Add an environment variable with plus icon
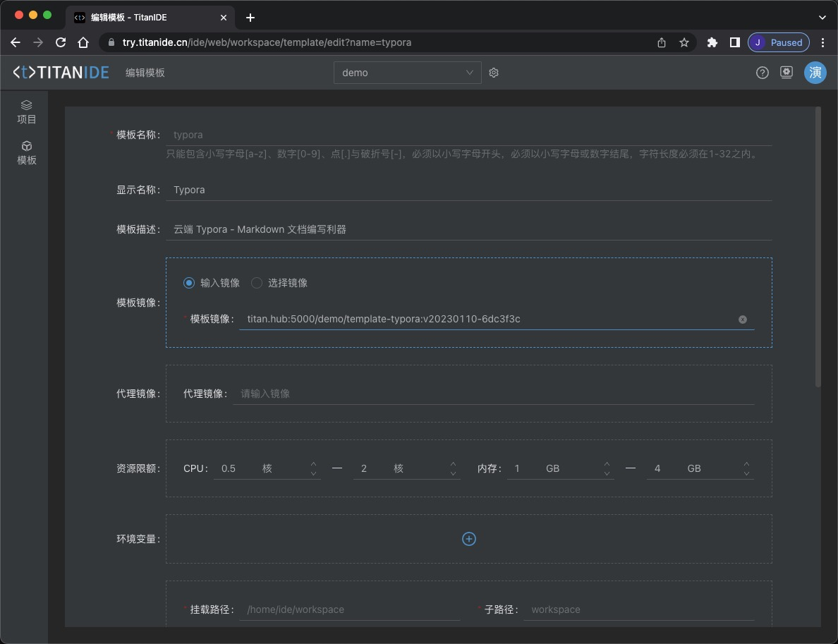 468,539
